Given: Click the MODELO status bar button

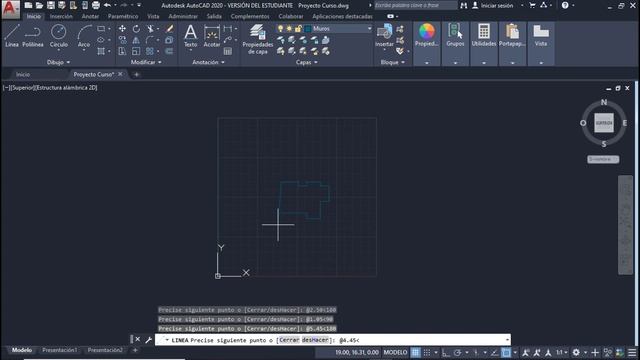Looking at the screenshot, I should pyautogui.click(x=395, y=352).
